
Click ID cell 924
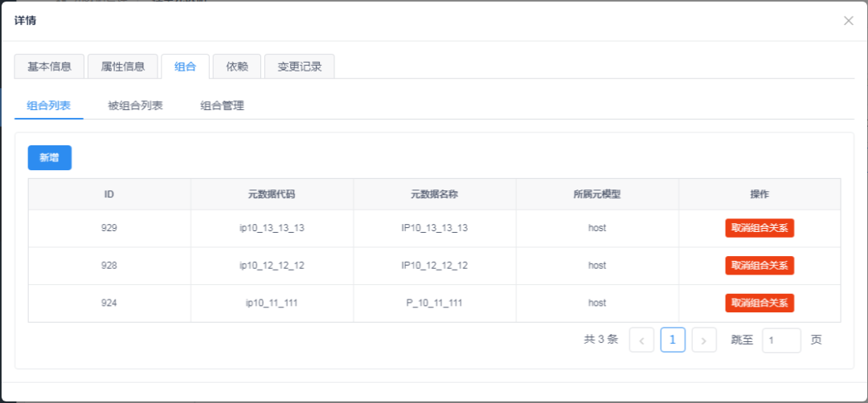[109, 303]
